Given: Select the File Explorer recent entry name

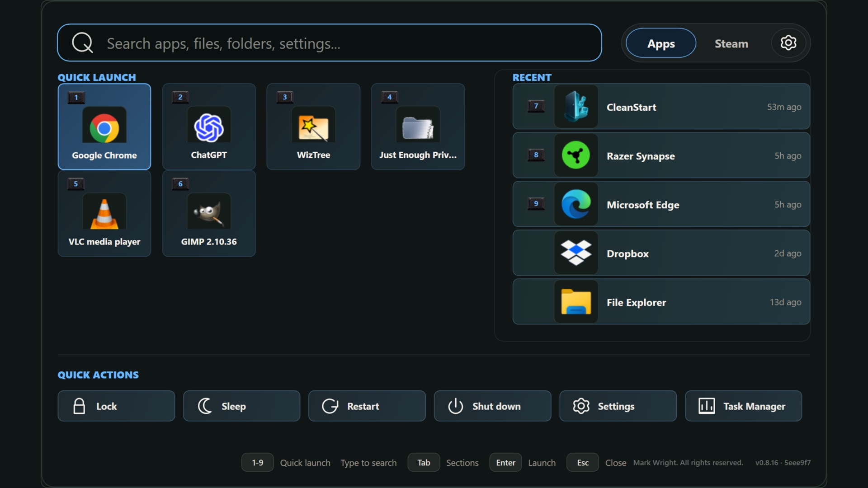Looking at the screenshot, I should [636, 302].
